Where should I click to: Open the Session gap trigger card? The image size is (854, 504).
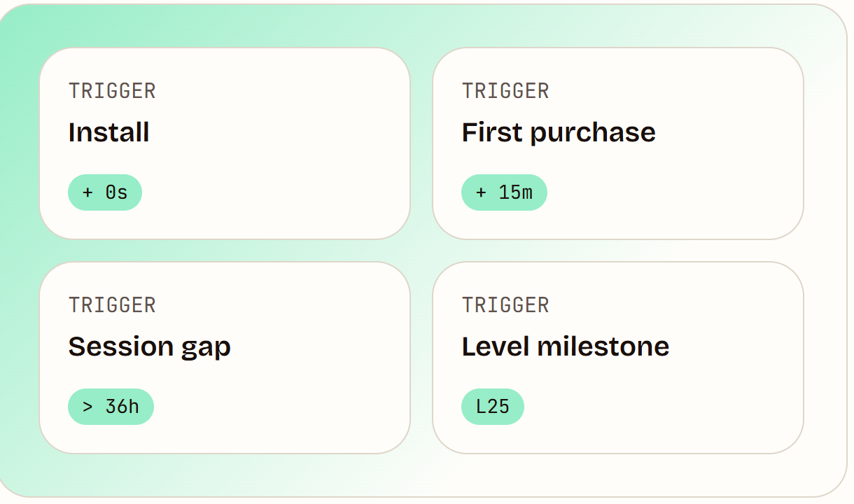pyautogui.click(x=225, y=358)
